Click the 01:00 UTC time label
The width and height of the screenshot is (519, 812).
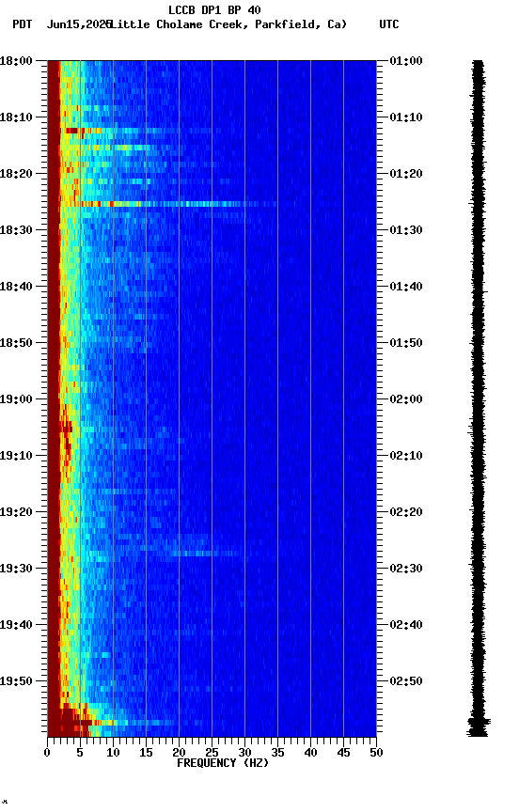coord(406,60)
